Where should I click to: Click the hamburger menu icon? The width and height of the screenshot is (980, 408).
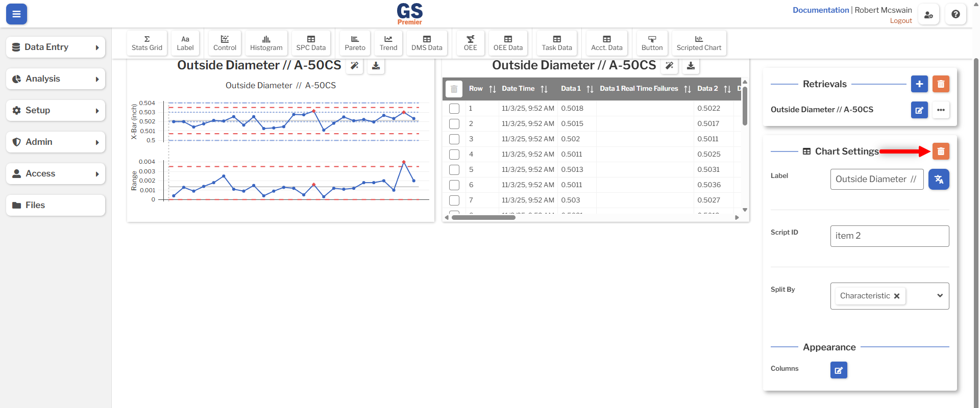pyautogui.click(x=16, y=14)
